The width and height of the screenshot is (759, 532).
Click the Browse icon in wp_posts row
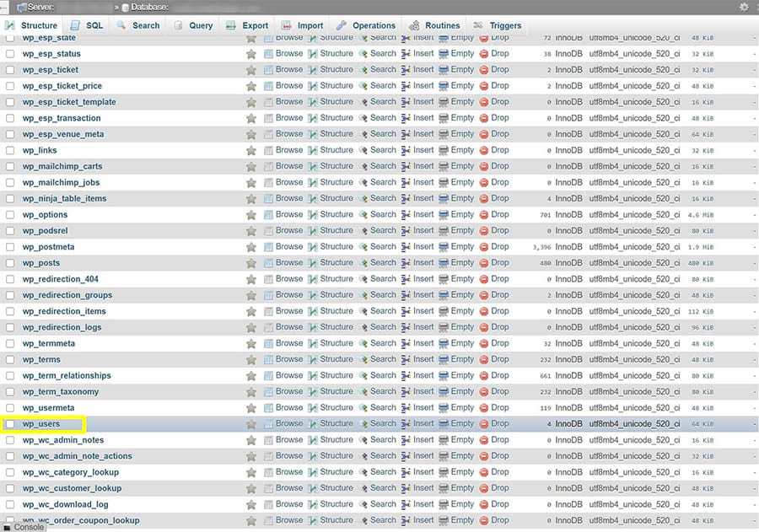click(x=268, y=263)
